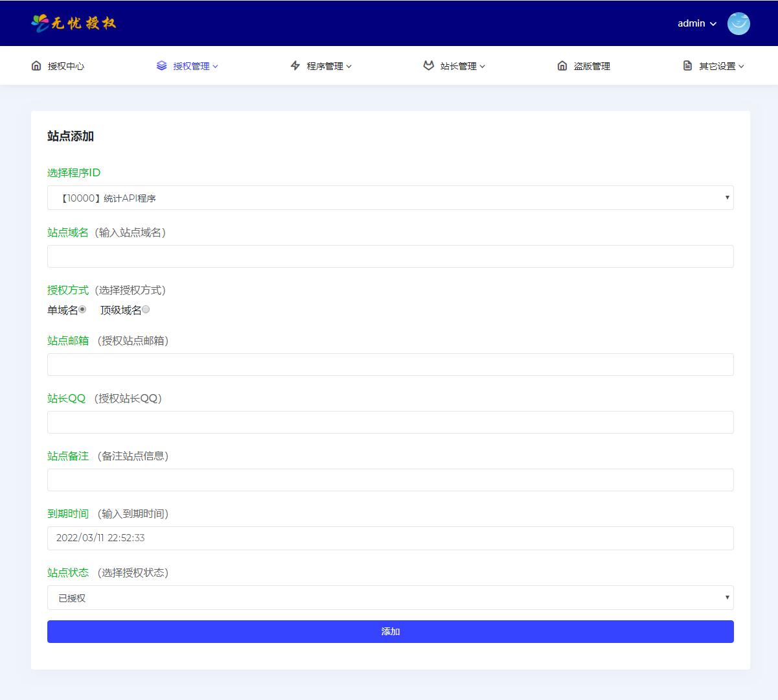Select the lightning icon beside 程序管理
This screenshot has height=700, width=778.
[x=295, y=65]
